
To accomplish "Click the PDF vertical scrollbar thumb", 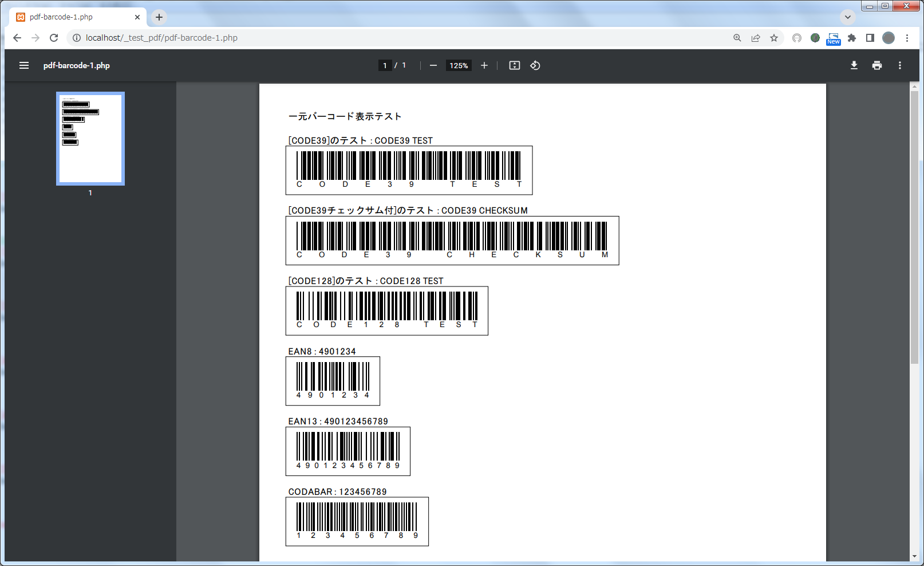I will (x=914, y=227).
